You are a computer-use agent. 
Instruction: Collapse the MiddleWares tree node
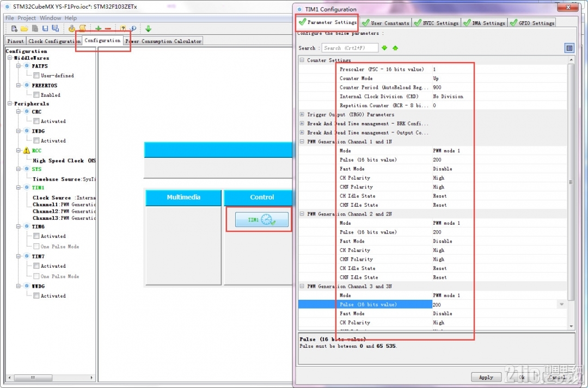[x=10, y=58]
